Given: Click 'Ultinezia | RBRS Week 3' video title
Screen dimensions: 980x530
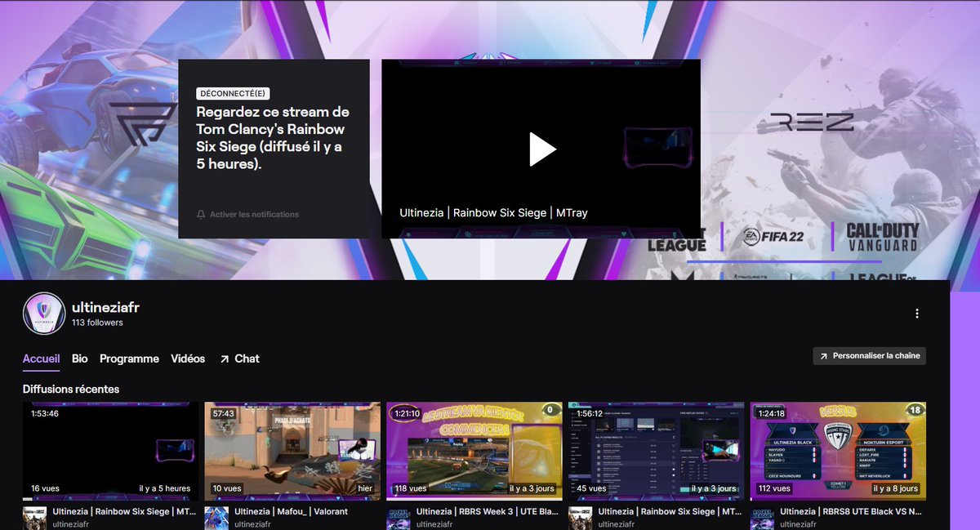Looking at the screenshot, I should point(488,512).
